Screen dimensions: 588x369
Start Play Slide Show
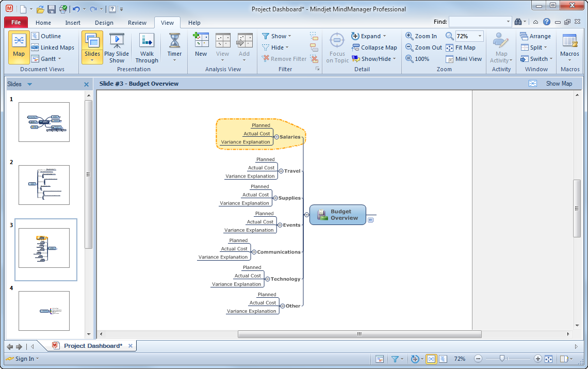tap(117, 47)
